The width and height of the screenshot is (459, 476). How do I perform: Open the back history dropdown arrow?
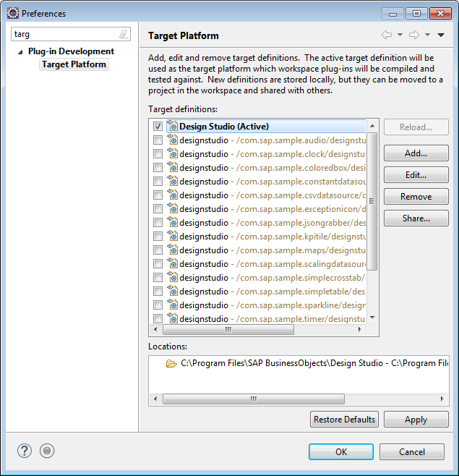tap(400, 35)
